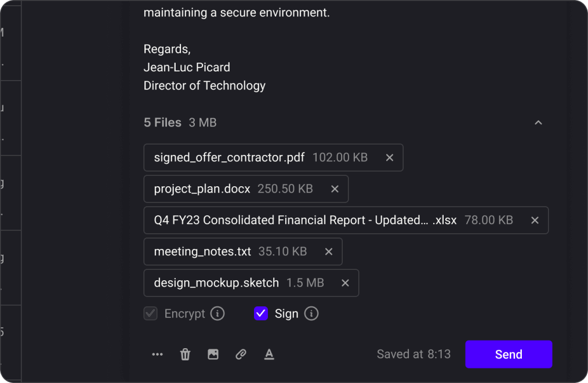Disable the Sign checkbox
The width and height of the screenshot is (588, 383).
(x=260, y=313)
